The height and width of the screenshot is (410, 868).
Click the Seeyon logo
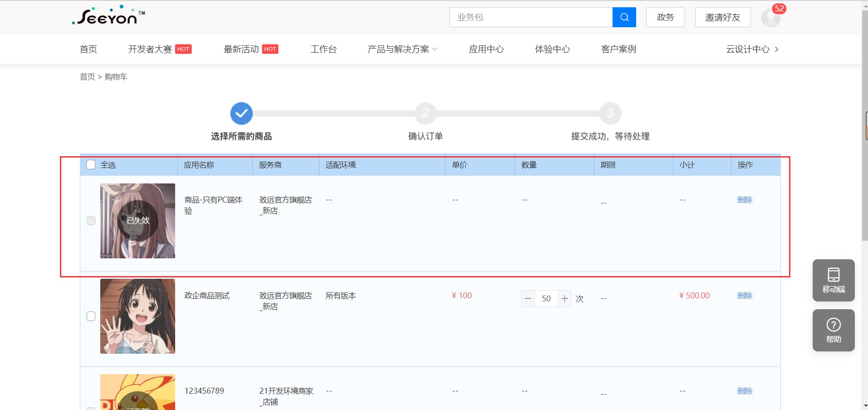click(x=108, y=15)
